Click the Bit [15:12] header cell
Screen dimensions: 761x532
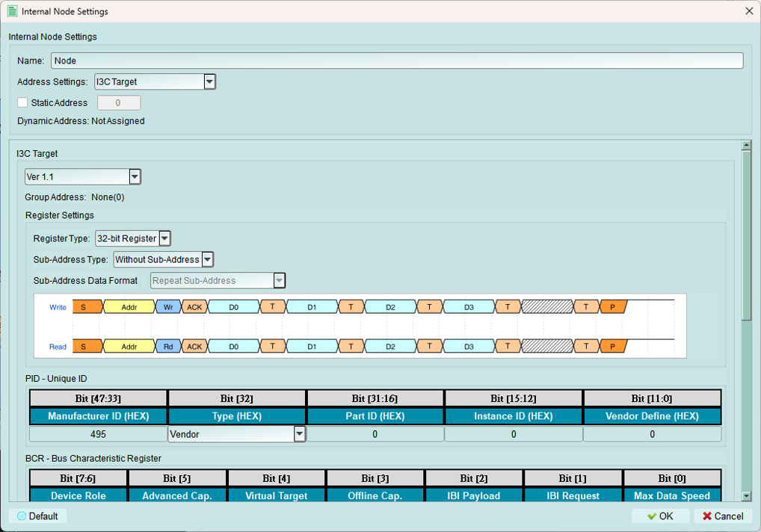click(x=514, y=399)
